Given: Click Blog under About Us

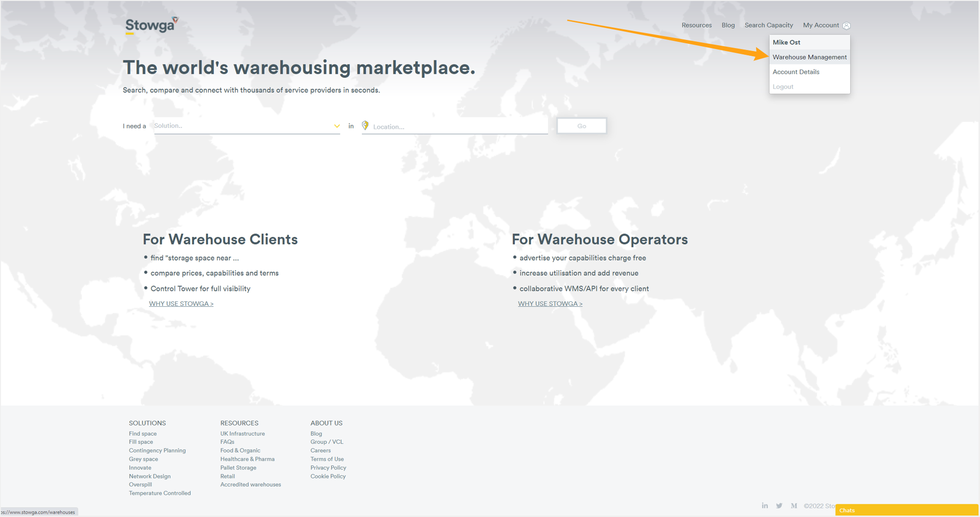Looking at the screenshot, I should [x=316, y=433].
